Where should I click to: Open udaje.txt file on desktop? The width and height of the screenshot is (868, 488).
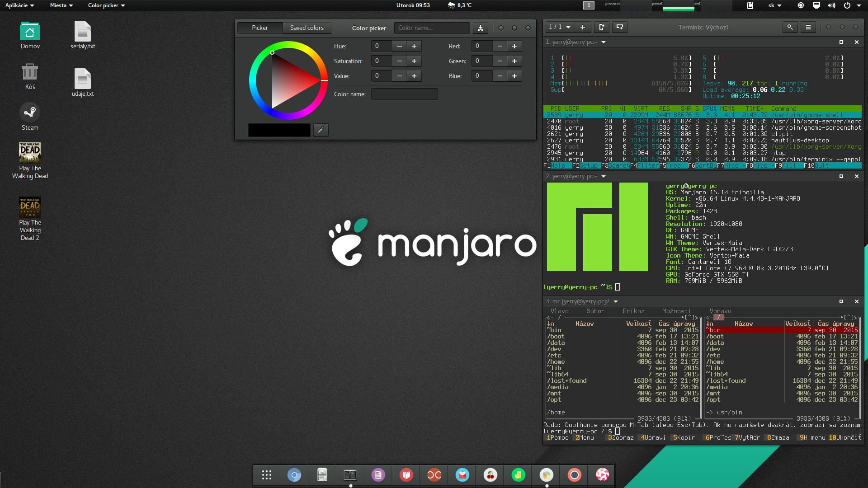pyautogui.click(x=83, y=83)
